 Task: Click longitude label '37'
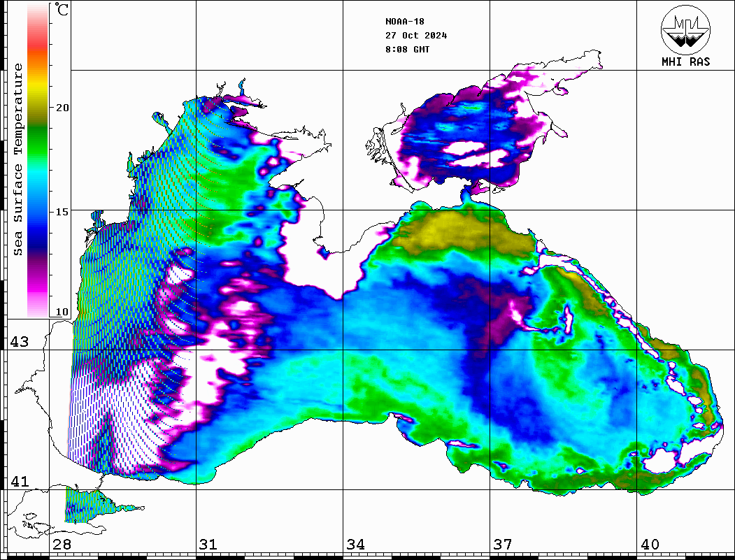pyautogui.click(x=503, y=545)
